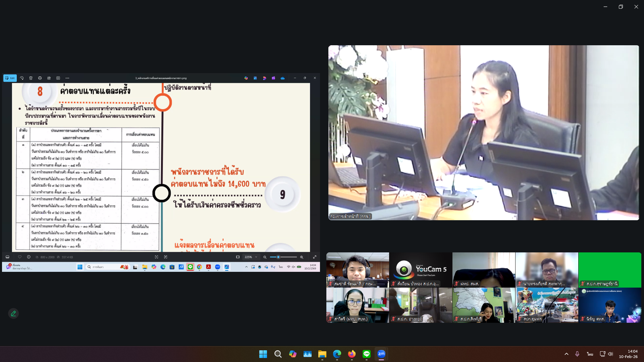Image resolution: width=644 pixels, height=362 pixels.
Task: Share the image from Photos
Action: (49, 78)
